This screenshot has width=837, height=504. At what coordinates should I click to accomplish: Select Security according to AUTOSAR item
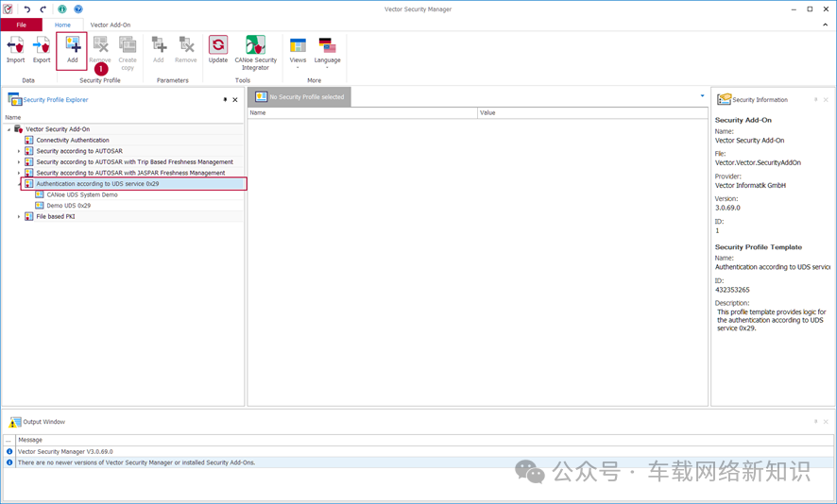[x=79, y=151]
